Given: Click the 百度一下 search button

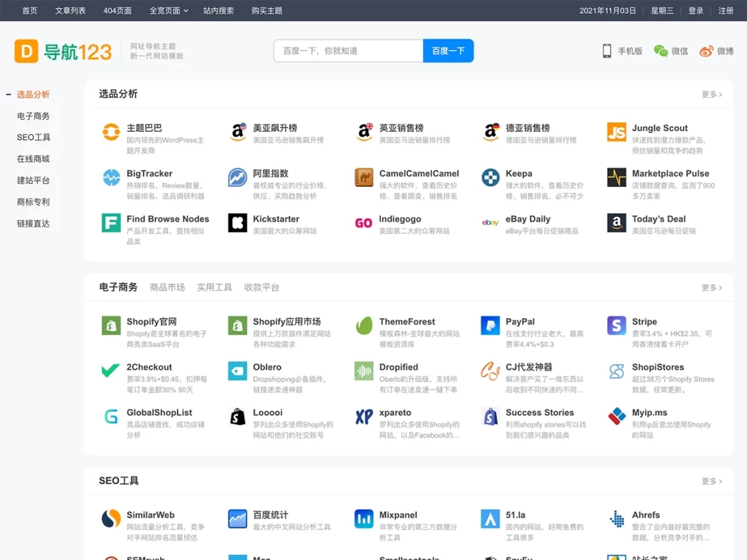Looking at the screenshot, I should (448, 51).
